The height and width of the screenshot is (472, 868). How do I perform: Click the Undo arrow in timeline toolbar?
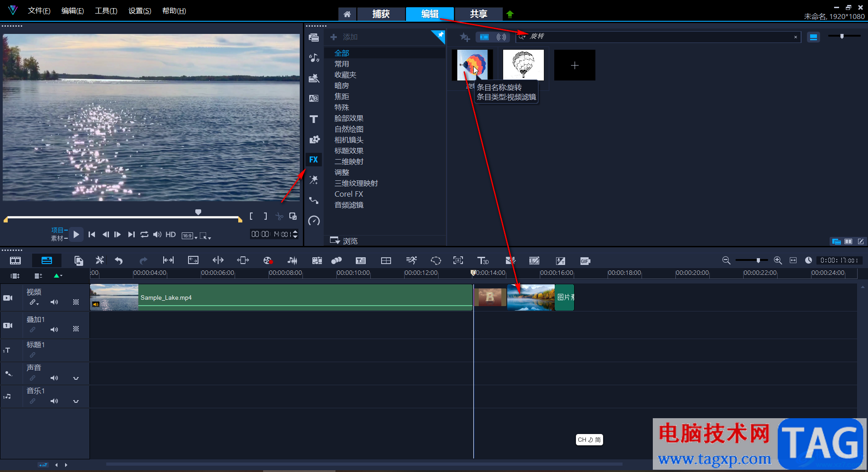(x=119, y=260)
